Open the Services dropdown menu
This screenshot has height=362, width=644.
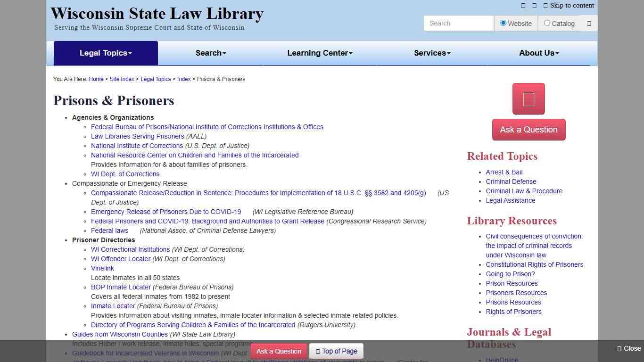point(431,53)
